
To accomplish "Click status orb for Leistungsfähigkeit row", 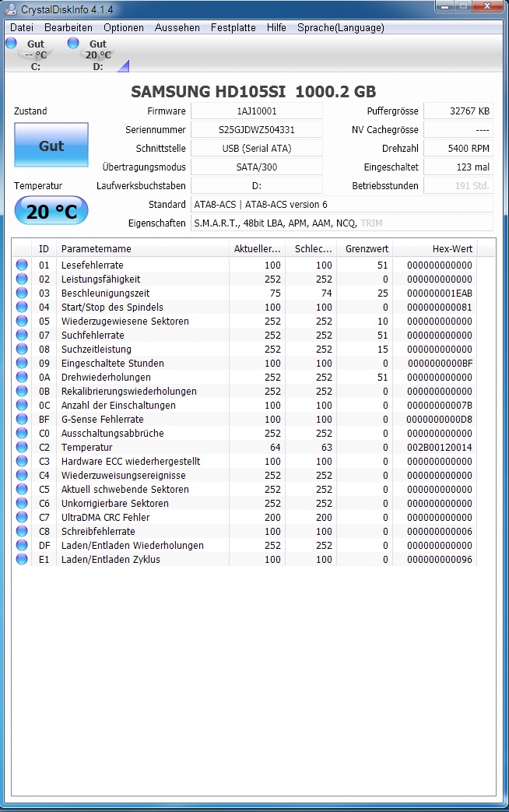I will tap(22, 279).
